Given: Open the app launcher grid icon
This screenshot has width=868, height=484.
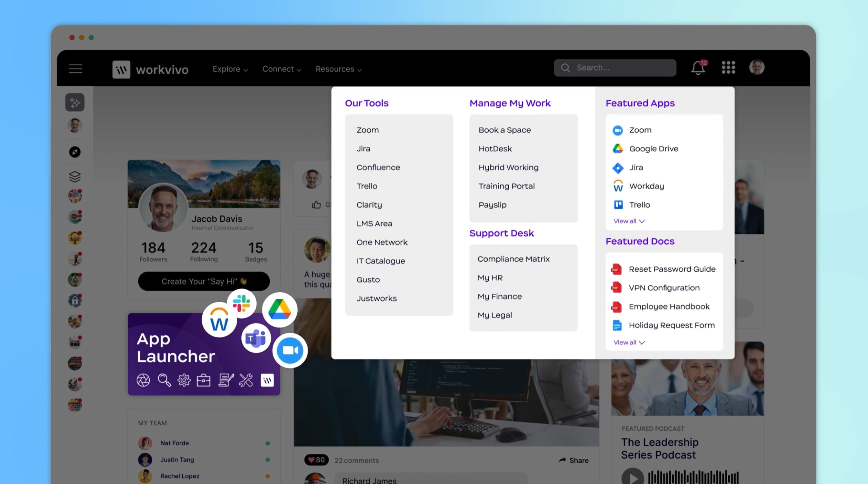Looking at the screenshot, I should [728, 68].
